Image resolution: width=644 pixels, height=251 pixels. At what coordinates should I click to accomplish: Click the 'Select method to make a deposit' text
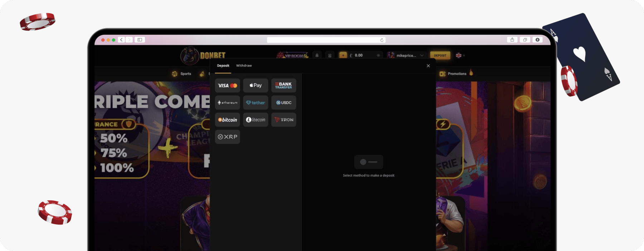(369, 176)
